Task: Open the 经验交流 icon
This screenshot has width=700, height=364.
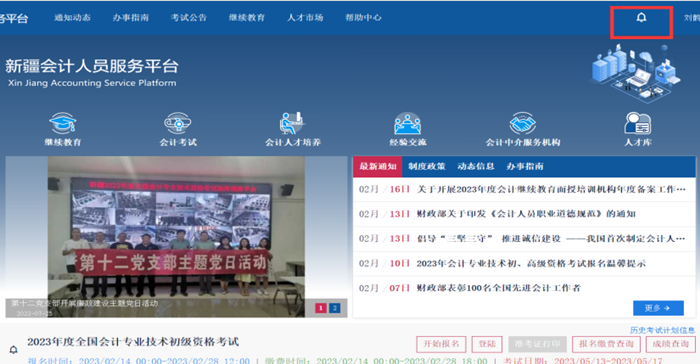Action: coord(408,123)
